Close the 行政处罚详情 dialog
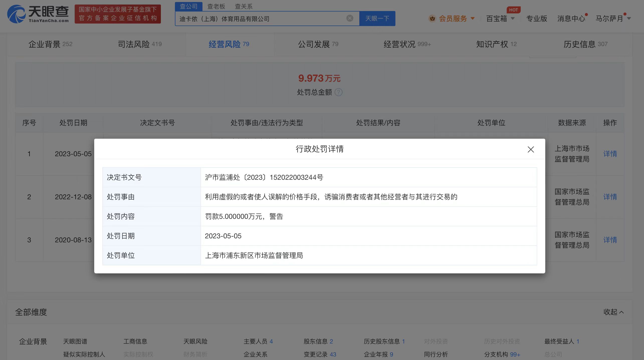 530,149
